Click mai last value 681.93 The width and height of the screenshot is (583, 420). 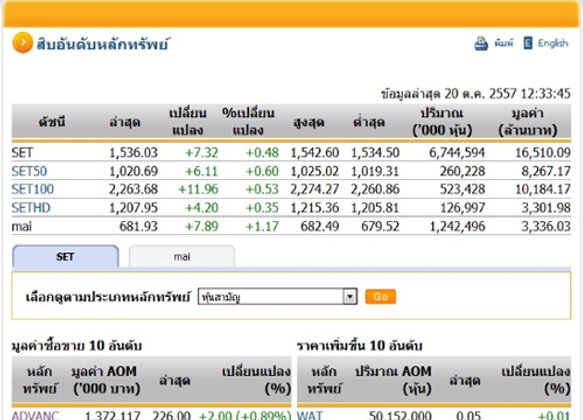click(x=139, y=226)
